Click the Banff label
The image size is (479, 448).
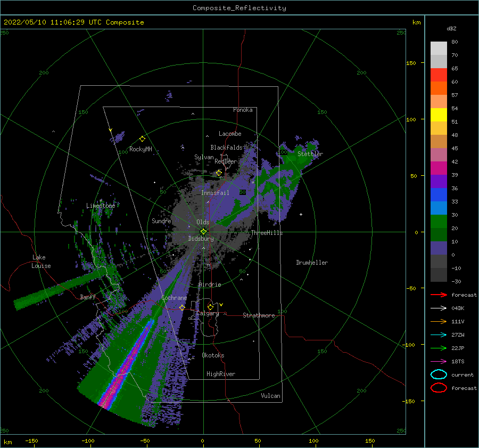pos(88,297)
